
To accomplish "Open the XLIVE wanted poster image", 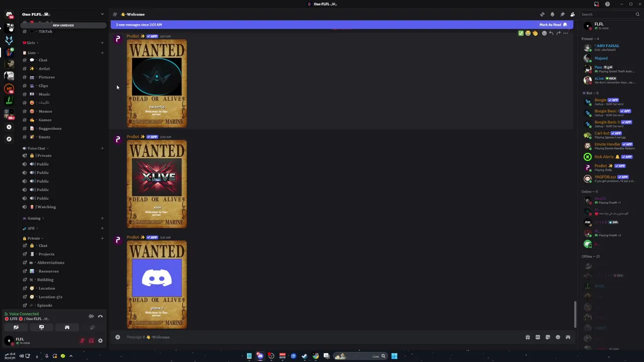I will pyautogui.click(x=156, y=184).
